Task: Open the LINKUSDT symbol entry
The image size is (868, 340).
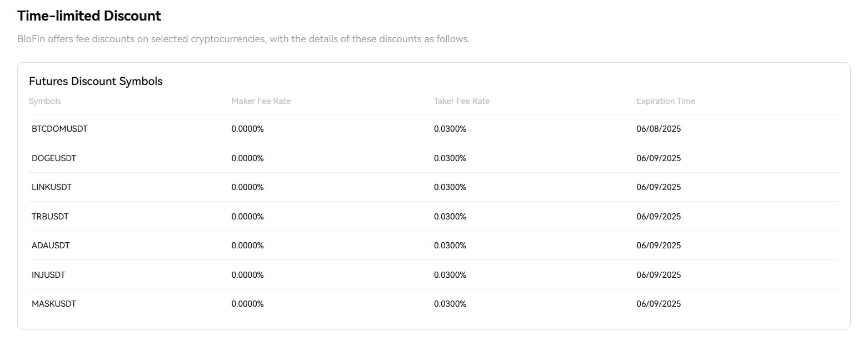Action: tap(52, 187)
